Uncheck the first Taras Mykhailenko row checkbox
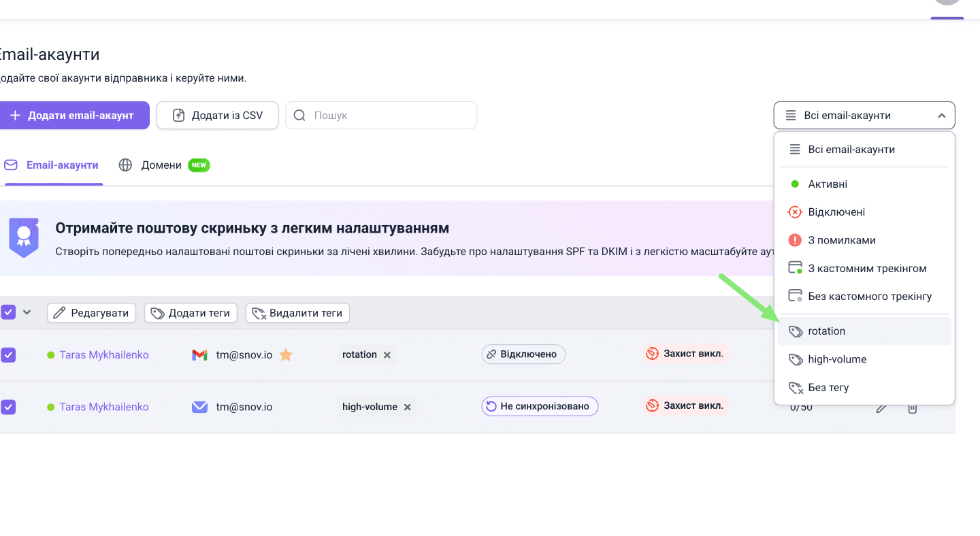 click(8, 355)
